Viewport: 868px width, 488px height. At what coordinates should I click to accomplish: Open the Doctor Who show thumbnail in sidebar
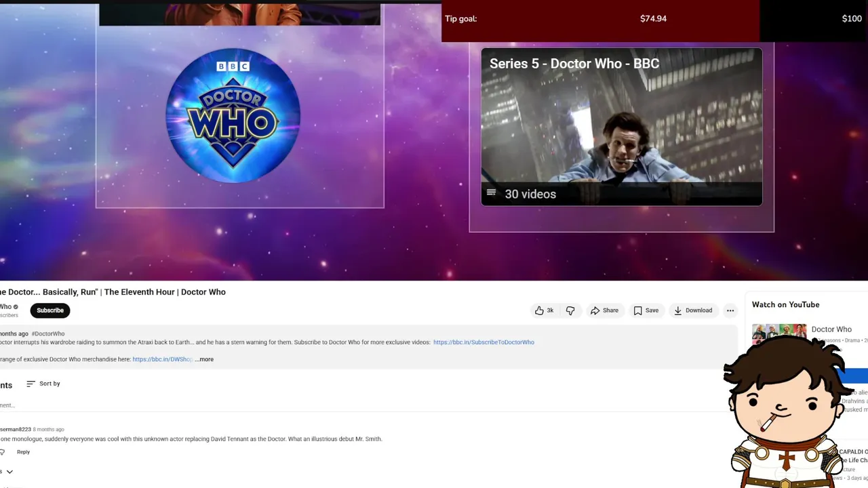coord(779,332)
